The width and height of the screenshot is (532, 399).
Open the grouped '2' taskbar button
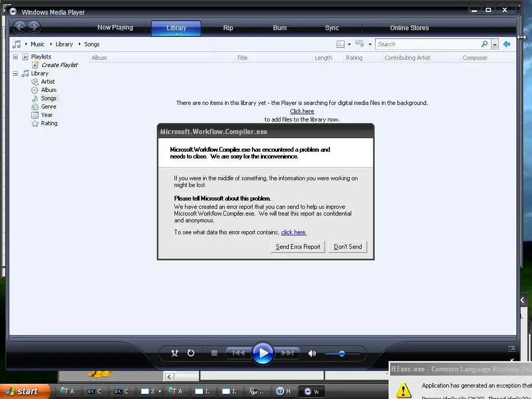click(151, 391)
